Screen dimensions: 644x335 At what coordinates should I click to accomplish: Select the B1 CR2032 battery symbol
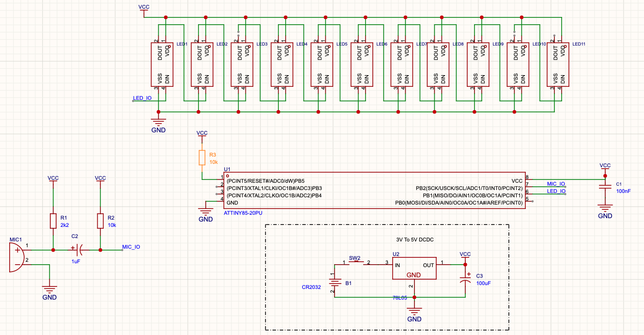[x=334, y=283]
